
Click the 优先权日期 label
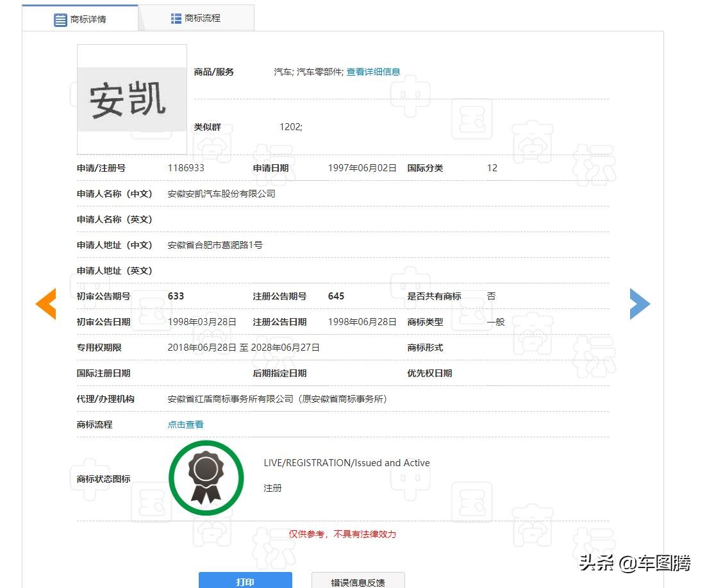pyautogui.click(x=429, y=373)
